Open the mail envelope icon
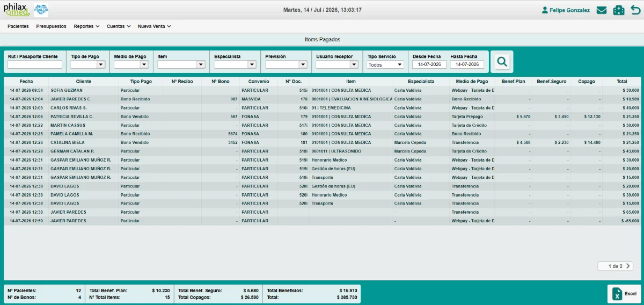This screenshot has width=644, height=305. point(602,10)
